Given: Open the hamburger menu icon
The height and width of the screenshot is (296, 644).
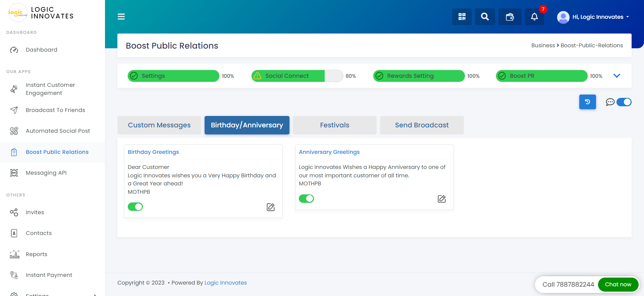Looking at the screenshot, I should click(x=121, y=17).
